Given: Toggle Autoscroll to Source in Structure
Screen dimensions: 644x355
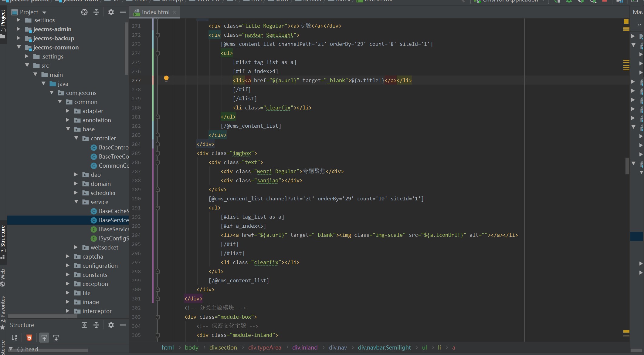Looking at the screenshot, I should [x=44, y=338].
